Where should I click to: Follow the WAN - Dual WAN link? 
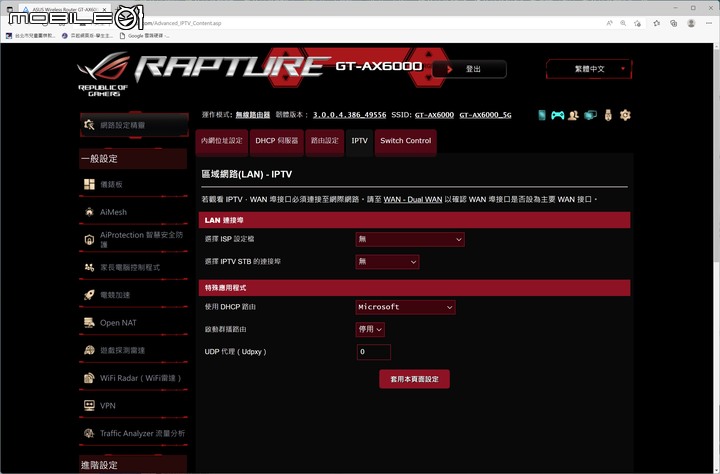pyautogui.click(x=413, y=199)
